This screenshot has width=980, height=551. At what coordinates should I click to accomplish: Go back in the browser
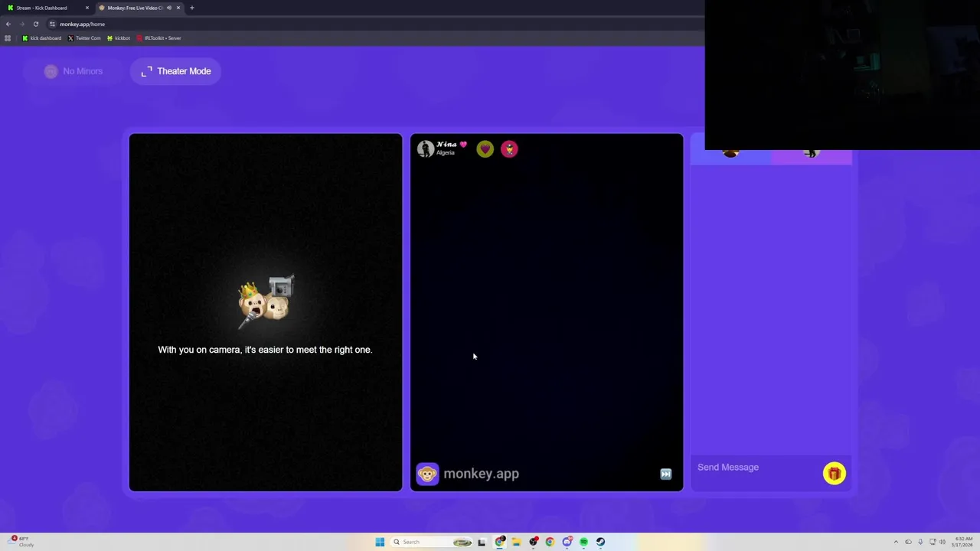tap(8, 24)
